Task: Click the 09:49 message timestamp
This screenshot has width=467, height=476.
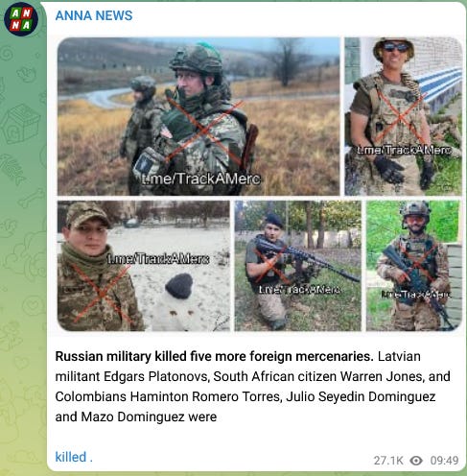Action: [x=444, y=461]
